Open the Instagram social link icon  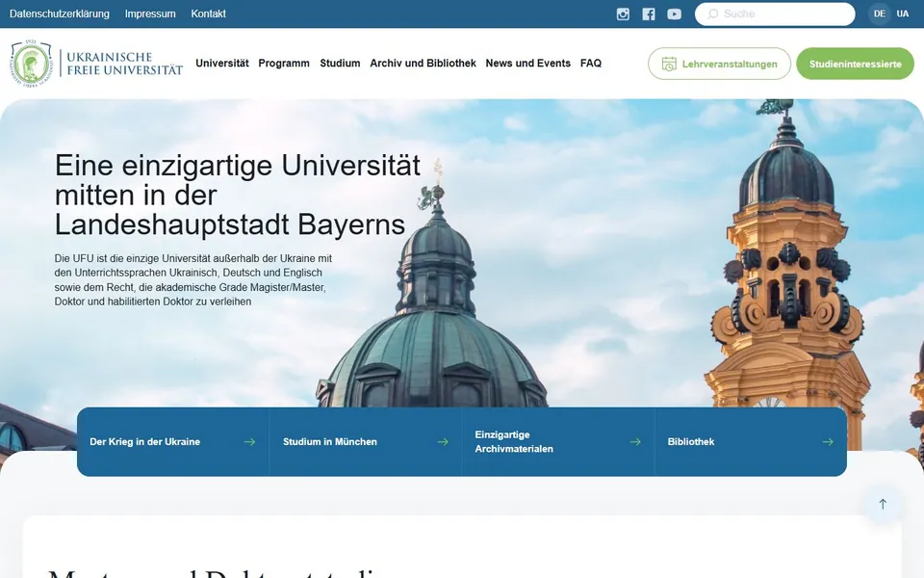pyautogui.click(x=623, y=14)
